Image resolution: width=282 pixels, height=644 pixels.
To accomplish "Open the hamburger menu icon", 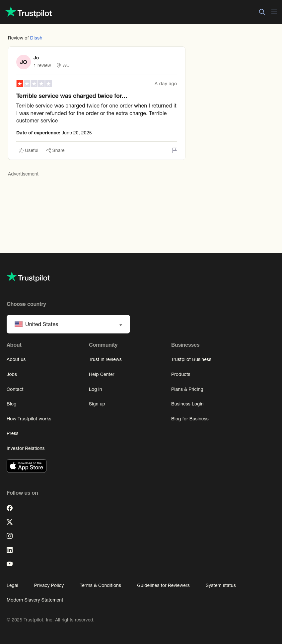I will tap(274, 12).
